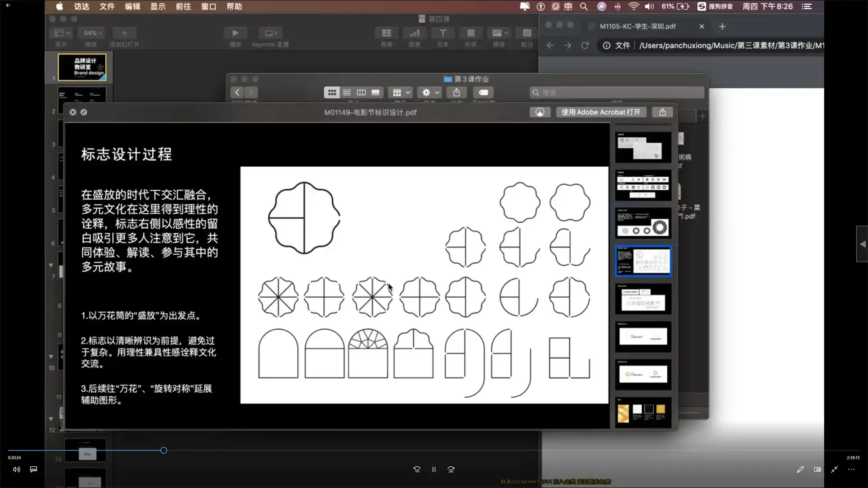Image resolution: width=868 pixels, height=488 pixels.
Task: Insert a chart via the 图表 icon
Action: [x=415, y=33]
